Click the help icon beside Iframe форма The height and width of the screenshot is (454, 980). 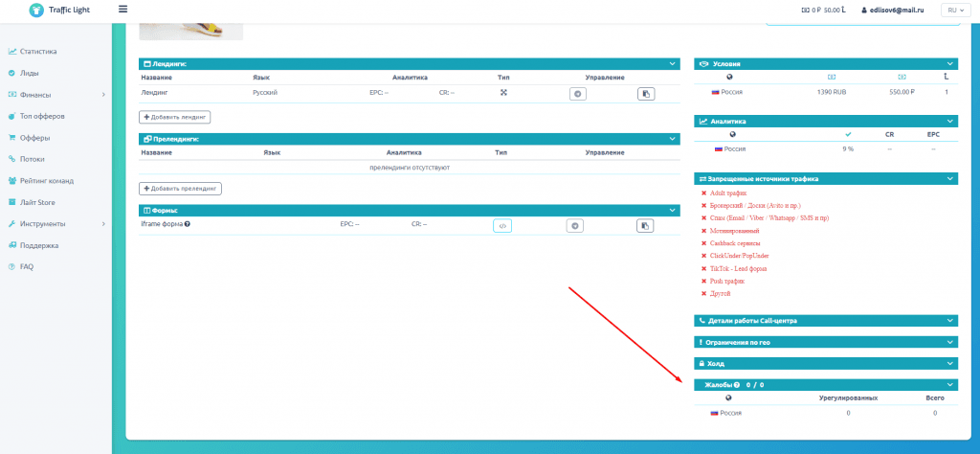188,224
